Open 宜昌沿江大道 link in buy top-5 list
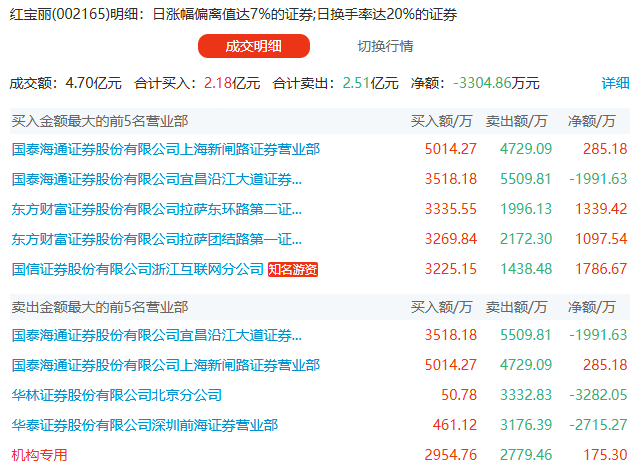 click(x=157, y=179)
